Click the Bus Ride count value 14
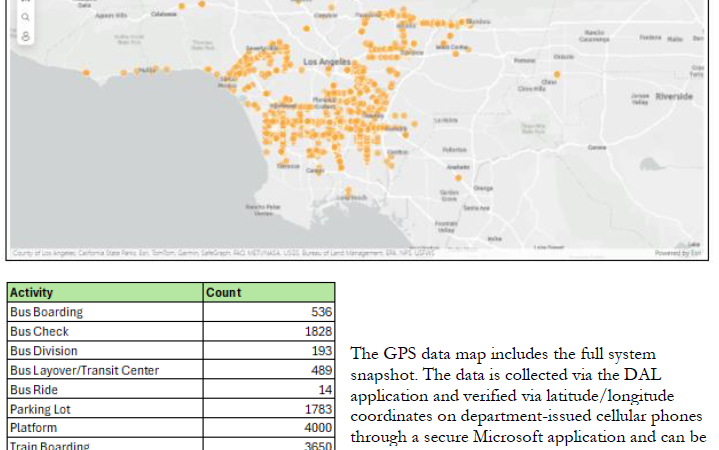Screen dimensions: 719x450 pos(323,390)
